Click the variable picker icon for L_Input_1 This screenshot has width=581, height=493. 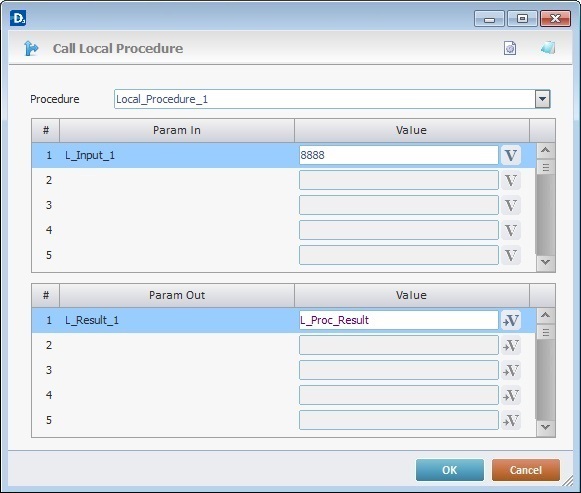tap(511, 155)
